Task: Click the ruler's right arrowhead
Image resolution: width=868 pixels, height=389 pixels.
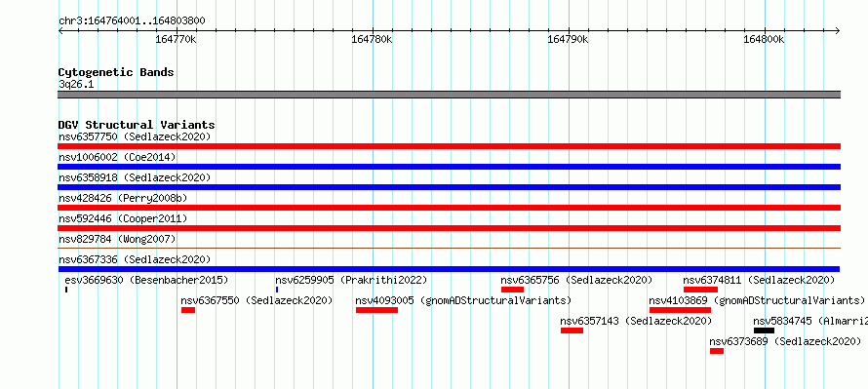Action: click(x=838, y=30)
